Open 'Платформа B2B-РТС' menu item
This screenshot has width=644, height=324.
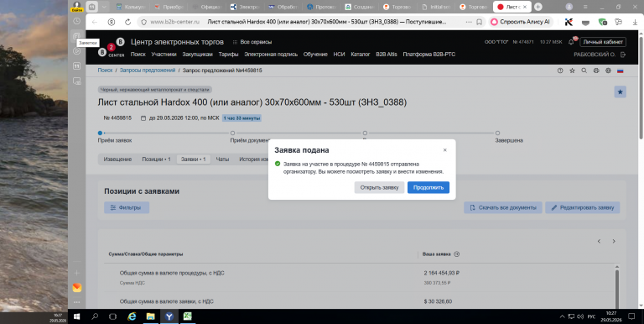[428, 55]
